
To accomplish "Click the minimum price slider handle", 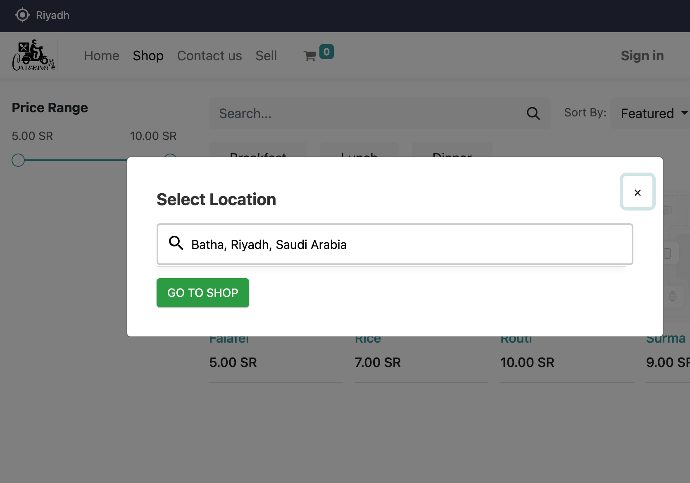I will (18, 160).
